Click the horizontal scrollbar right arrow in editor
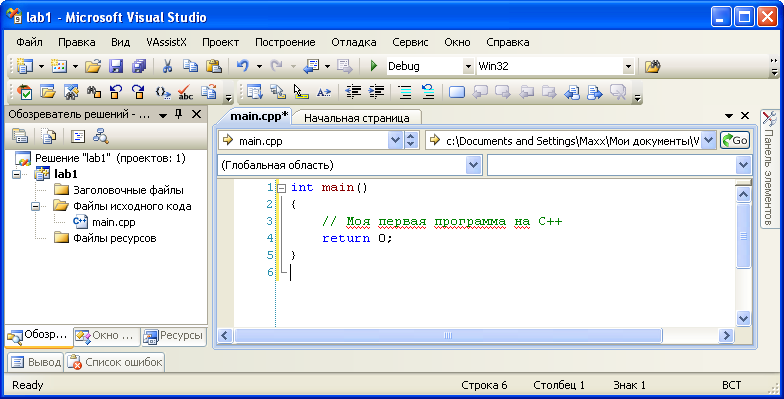Viewport: 784px width, 399px height. [x=726, y=336]
